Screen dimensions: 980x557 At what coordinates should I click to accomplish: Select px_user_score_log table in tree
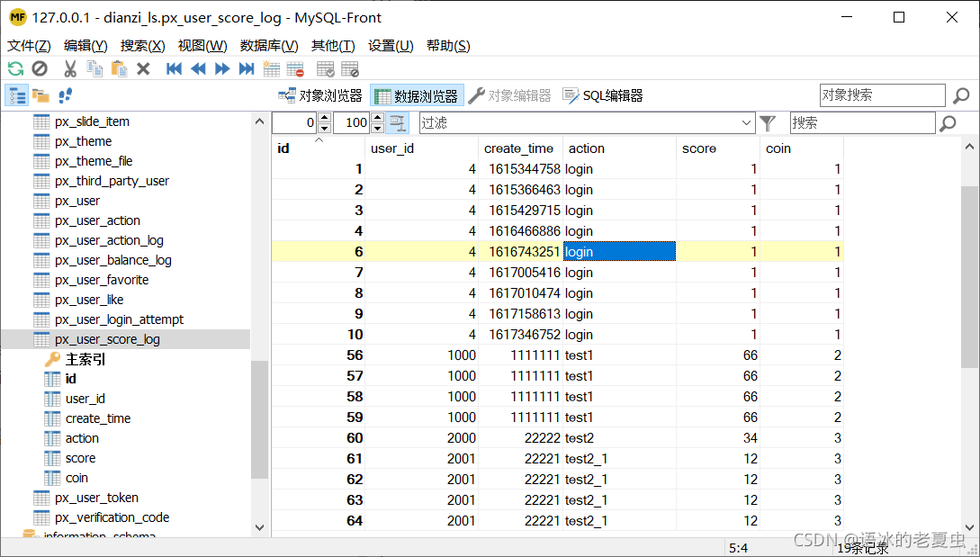point(107,339)
